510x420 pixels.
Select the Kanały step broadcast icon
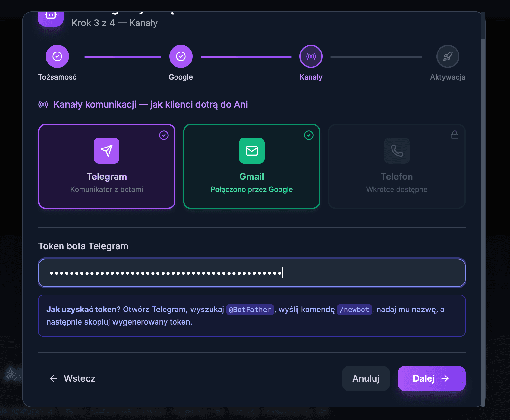(311, 56)
